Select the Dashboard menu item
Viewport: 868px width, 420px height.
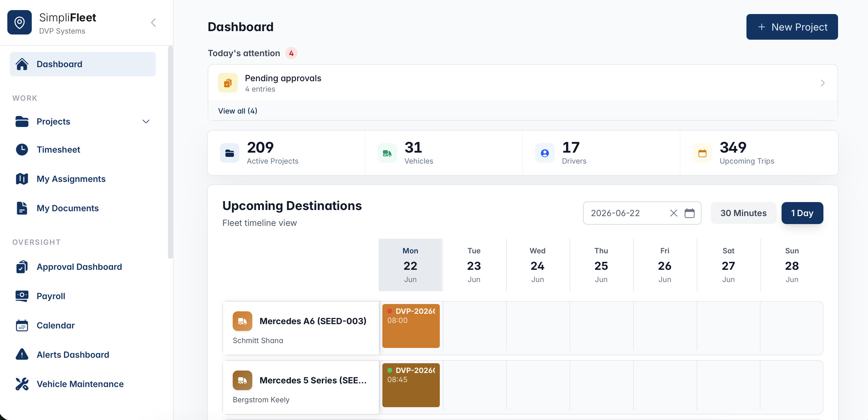pyautogui.click(x=82, y=64)
